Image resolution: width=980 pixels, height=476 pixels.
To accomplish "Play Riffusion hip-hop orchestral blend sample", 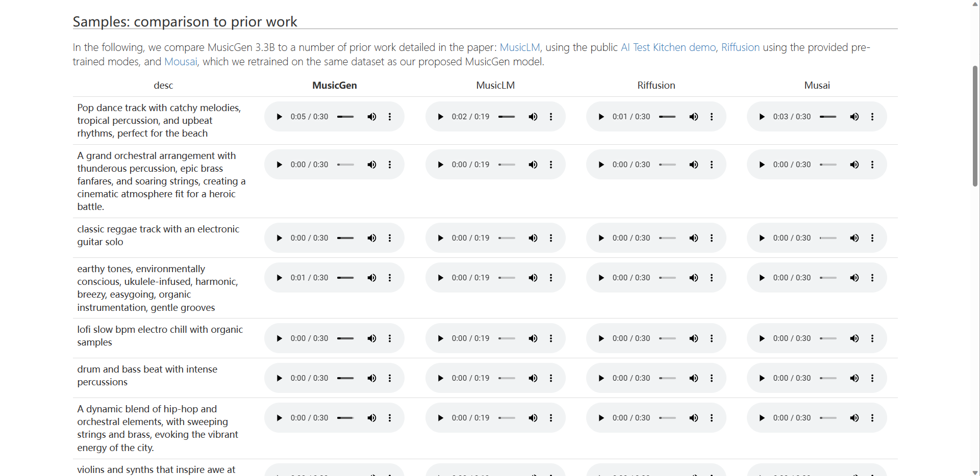I will pos(601,418).
